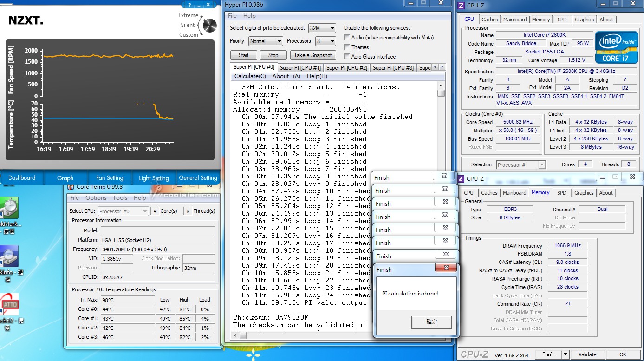The height and width of the screenshot is (361, 644).
Task: Open SPD tab in lower CPU-Z window
Action: 561,193
